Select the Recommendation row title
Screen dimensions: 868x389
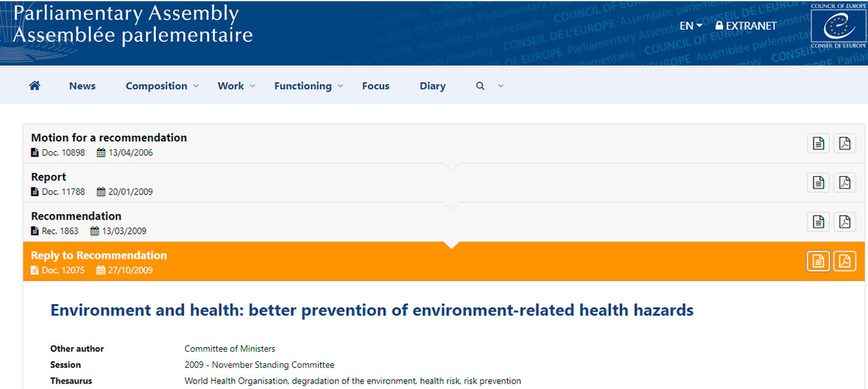[x=76, y=216]
